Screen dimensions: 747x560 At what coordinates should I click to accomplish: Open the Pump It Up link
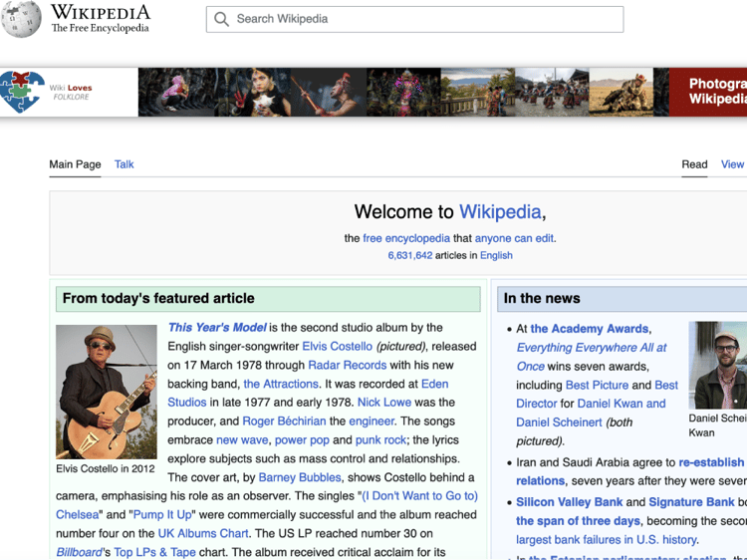click(162, 515)
